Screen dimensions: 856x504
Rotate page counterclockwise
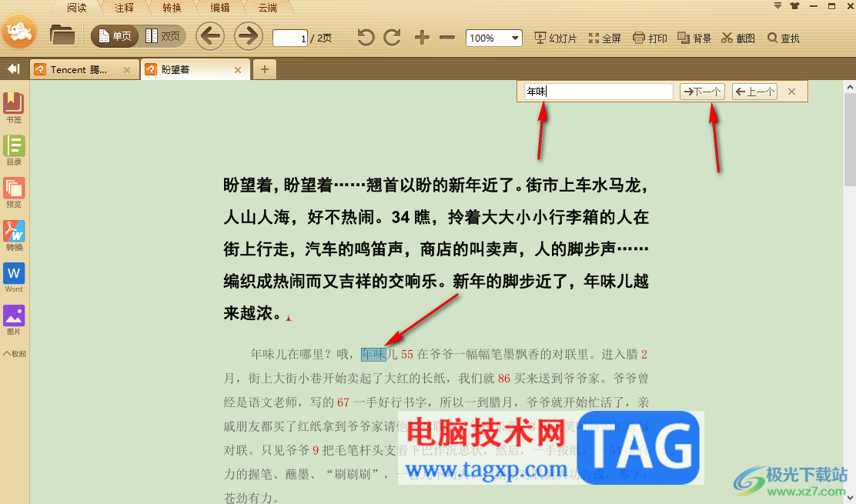(366, 38)
